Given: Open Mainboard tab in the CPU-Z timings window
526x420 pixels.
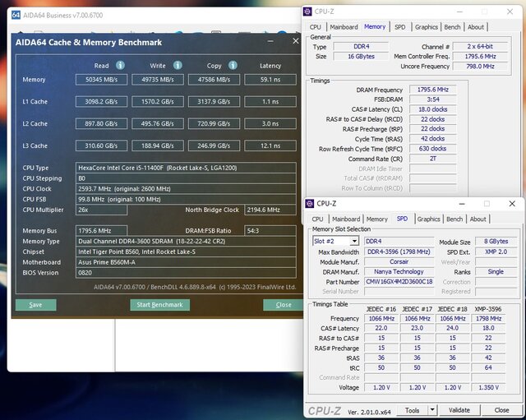Looking at the screenshot, I should 344,27.
